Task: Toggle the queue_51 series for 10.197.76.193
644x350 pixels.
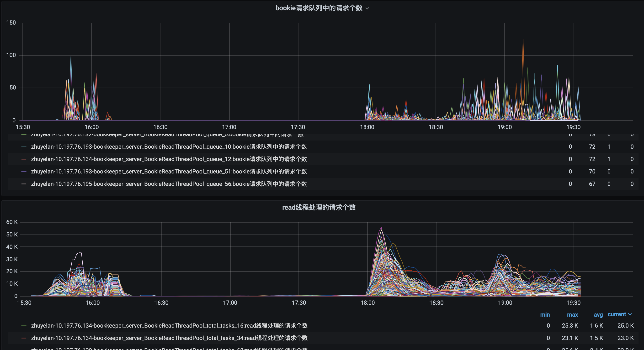Action: click(x=169, y=171)
